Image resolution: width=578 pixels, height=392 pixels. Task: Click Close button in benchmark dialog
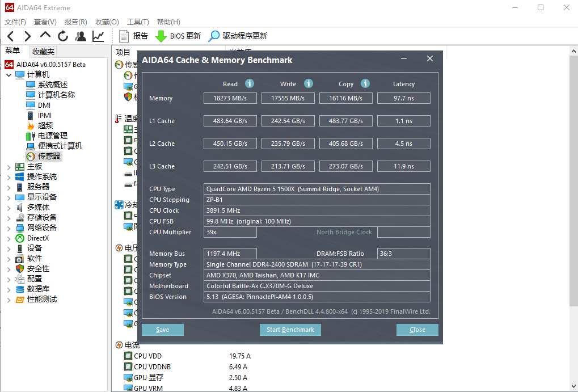[417, 330]
